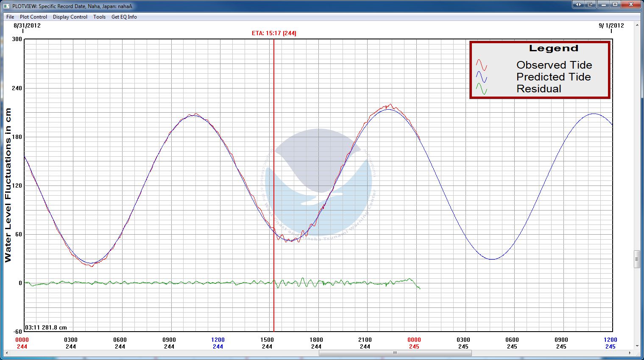
Task: Click the red ETA 15:17 marker label
Action: coord(274,33)
